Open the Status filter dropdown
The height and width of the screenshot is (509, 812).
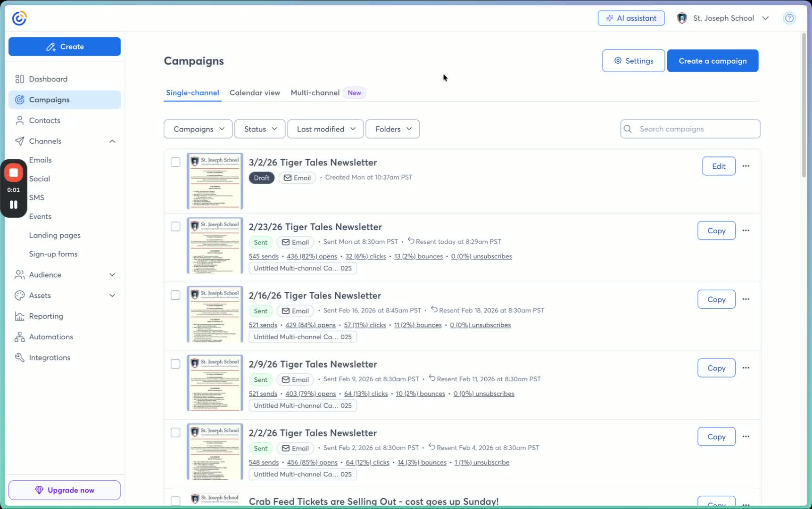(260, 129)
